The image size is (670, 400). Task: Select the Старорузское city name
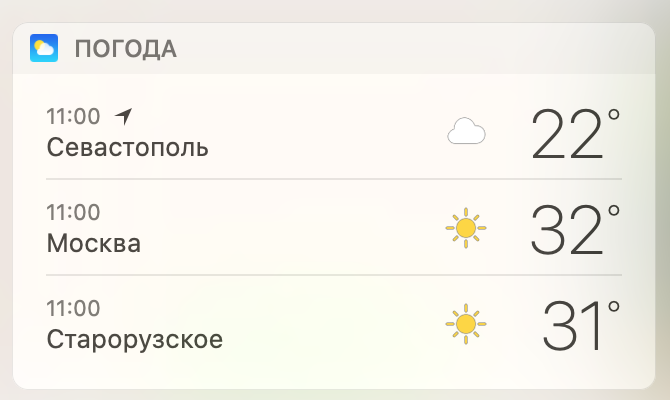(x=134, y=340)
